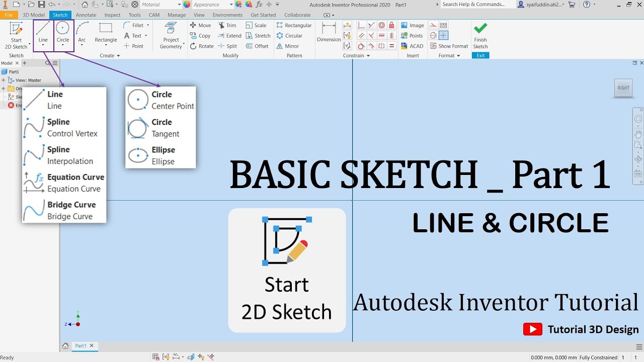Click Finish Sketch button

(480, 35)
